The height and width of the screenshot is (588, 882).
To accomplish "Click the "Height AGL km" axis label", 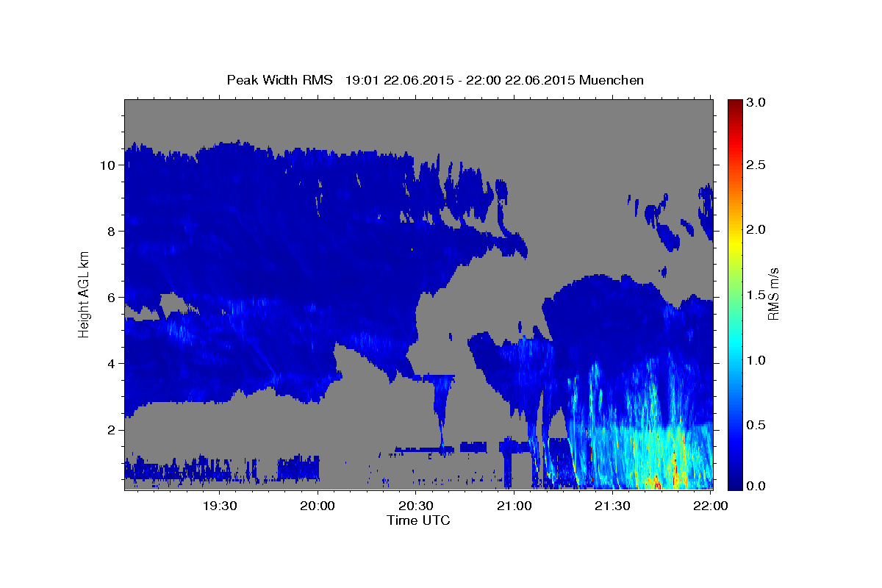I will point(84,294).
